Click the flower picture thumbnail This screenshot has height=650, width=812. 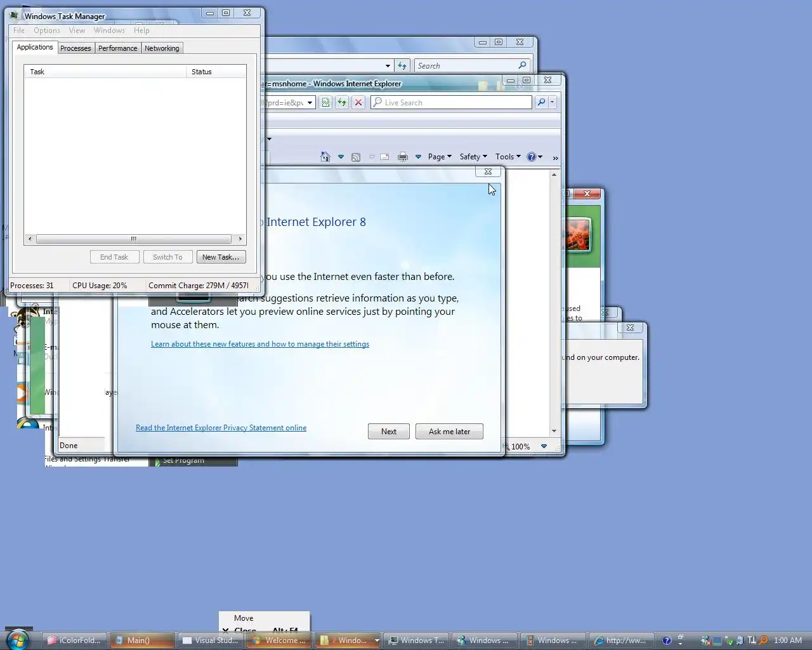[577, 234]
